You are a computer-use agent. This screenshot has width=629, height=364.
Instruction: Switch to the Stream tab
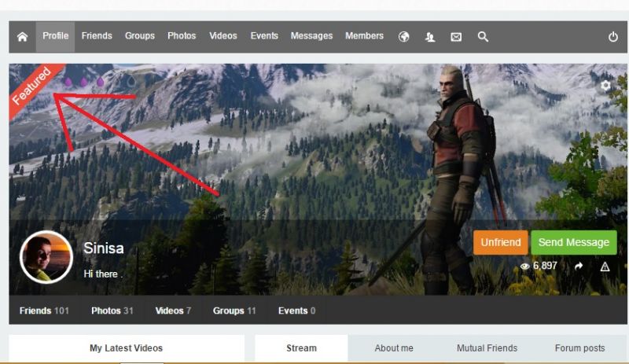point(301,348)
